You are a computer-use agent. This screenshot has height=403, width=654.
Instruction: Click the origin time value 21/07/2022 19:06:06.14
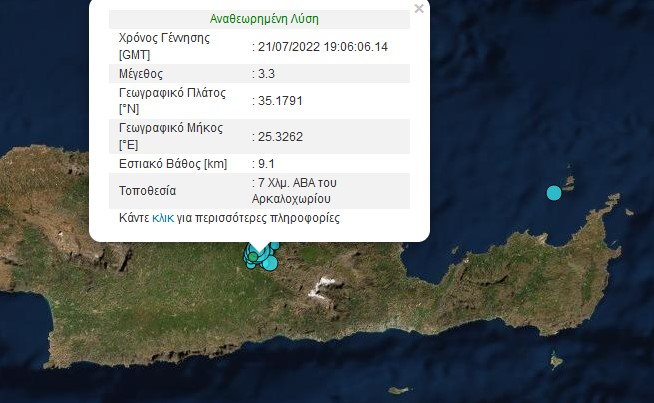[x=320, y=46]
